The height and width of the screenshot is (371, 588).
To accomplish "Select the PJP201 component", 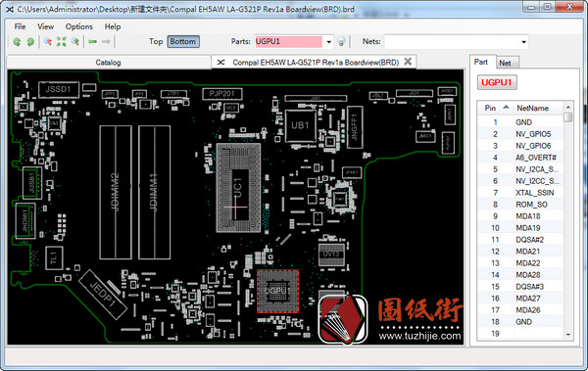I will [x=222, y=94].
